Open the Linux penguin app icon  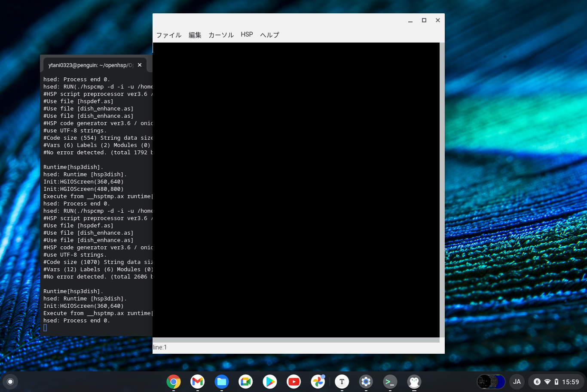point(414,382)
